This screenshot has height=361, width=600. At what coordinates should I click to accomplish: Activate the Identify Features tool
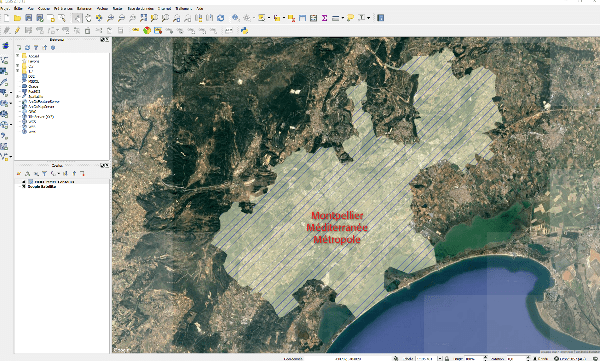235,18
